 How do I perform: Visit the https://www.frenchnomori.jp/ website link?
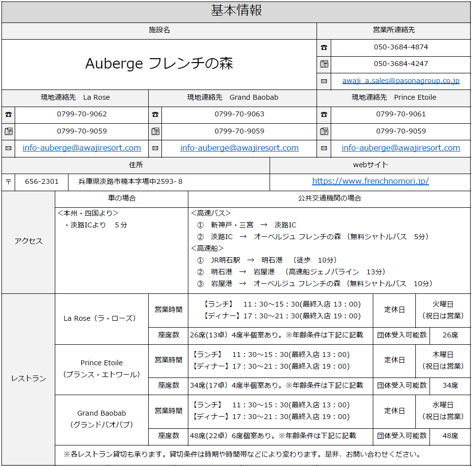tap(370, 181)
